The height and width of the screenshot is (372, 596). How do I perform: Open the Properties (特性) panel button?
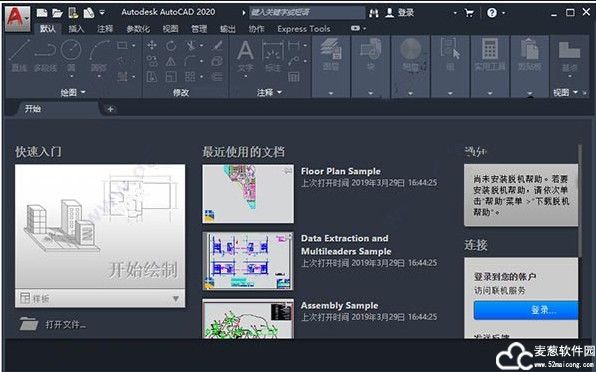point(411,55)
